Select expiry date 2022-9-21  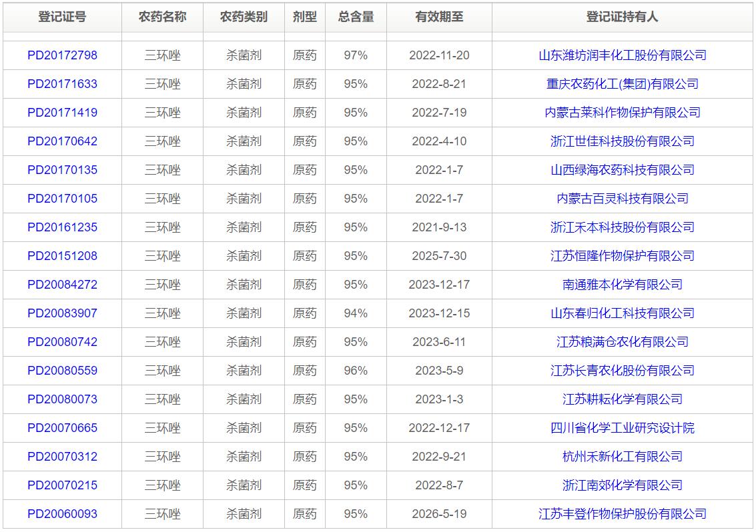(439, 457)
